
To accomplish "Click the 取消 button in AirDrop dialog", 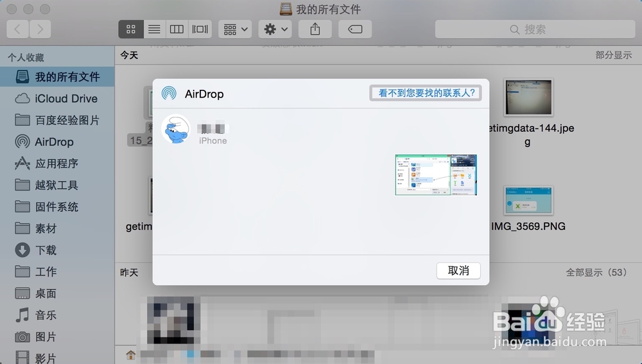I will (458, 271).
